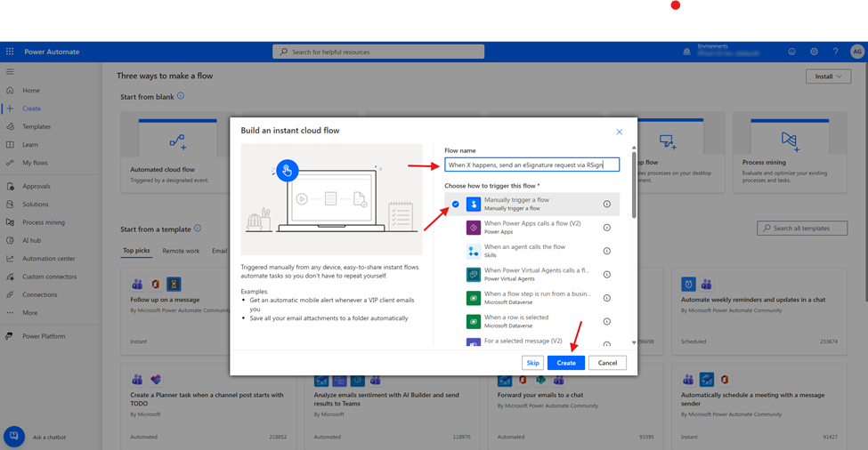Switch to the Remote work tab

pos(181,251)
